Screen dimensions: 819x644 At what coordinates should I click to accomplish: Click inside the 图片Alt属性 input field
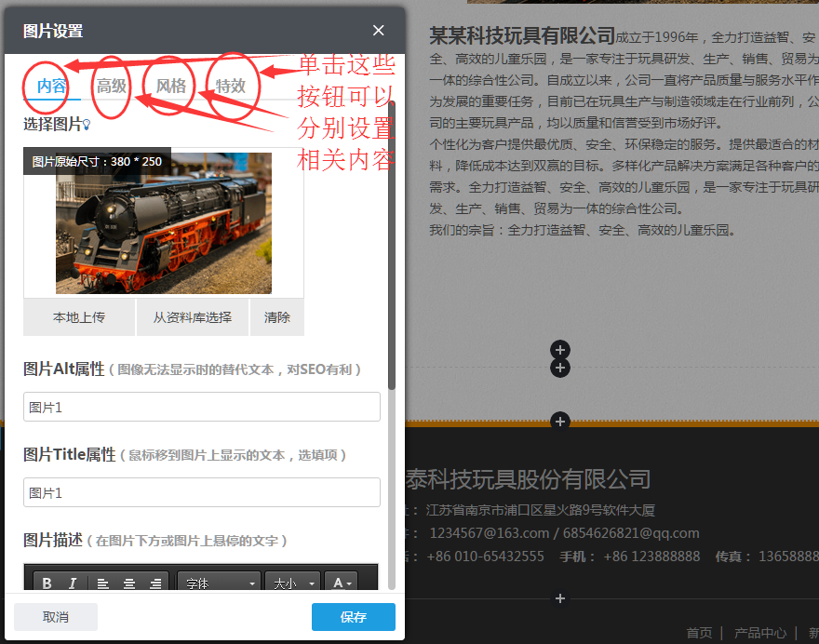tap(201, 407)
